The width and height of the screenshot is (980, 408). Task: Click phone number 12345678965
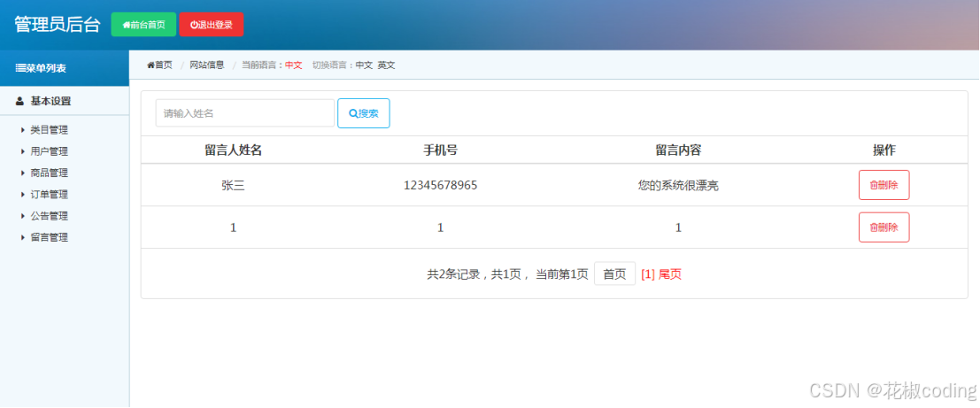click(x=441, y=185)
